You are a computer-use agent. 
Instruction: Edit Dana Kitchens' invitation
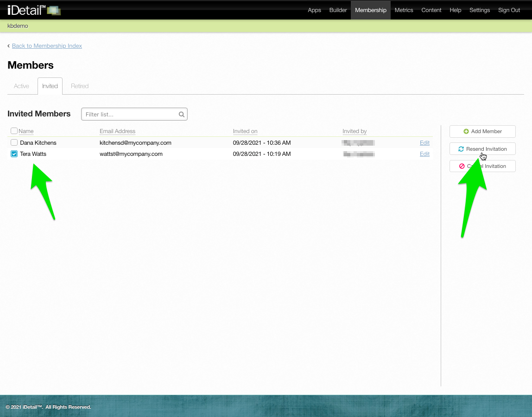[424, 142]
